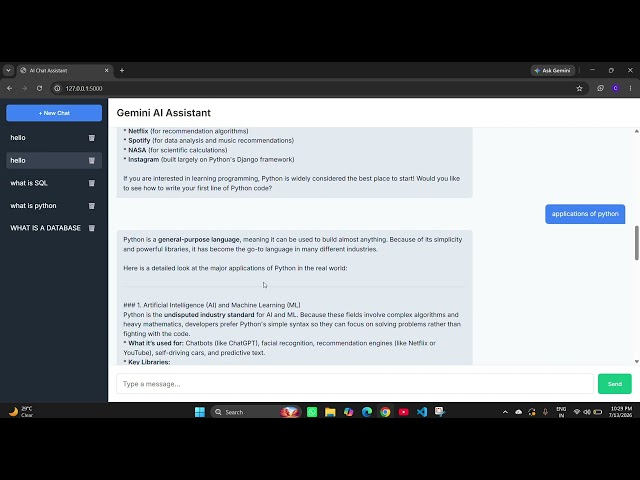Open File Explorer from the taskbar

point(330,412)
